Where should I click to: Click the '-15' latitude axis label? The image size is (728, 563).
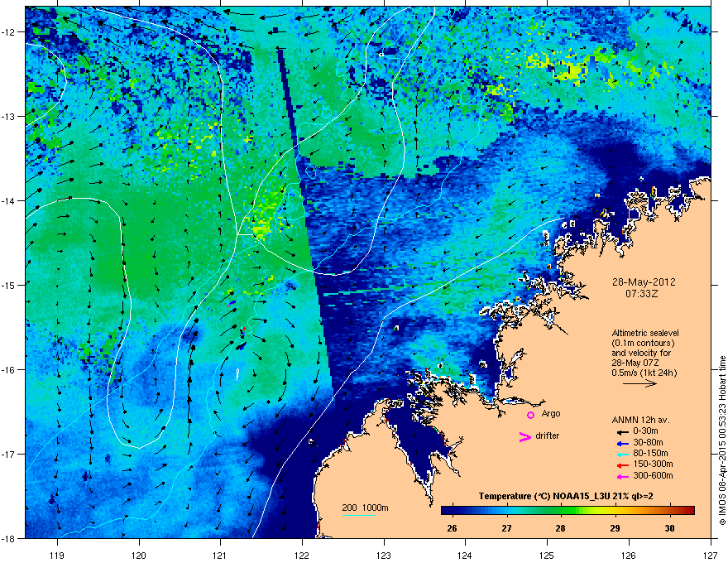[x=8, y=285]
